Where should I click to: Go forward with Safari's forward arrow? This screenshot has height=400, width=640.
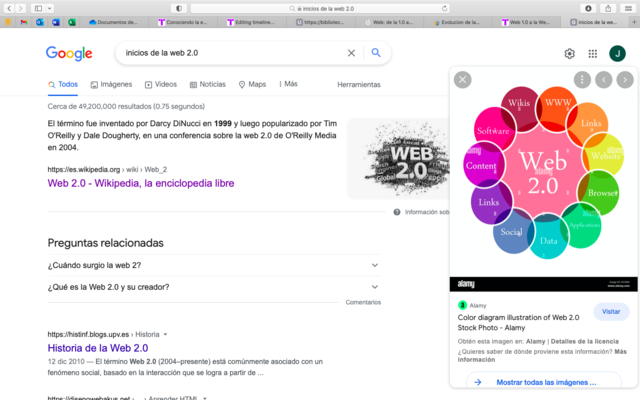pos(20,8)
